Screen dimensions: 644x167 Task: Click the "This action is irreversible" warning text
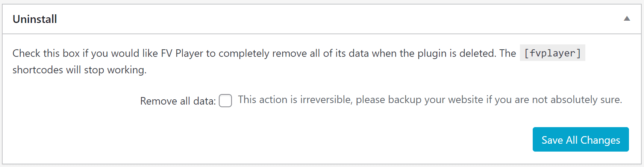(295, 99)
